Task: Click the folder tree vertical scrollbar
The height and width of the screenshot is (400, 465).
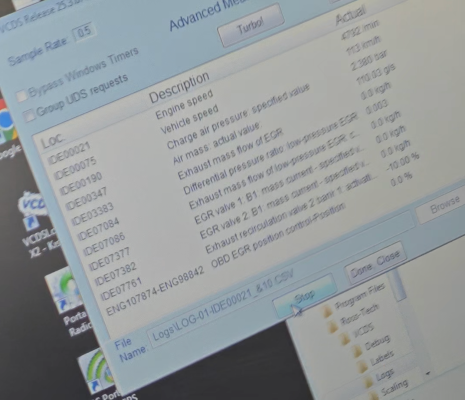Action: pyautogui.click(x=398, y=285)
